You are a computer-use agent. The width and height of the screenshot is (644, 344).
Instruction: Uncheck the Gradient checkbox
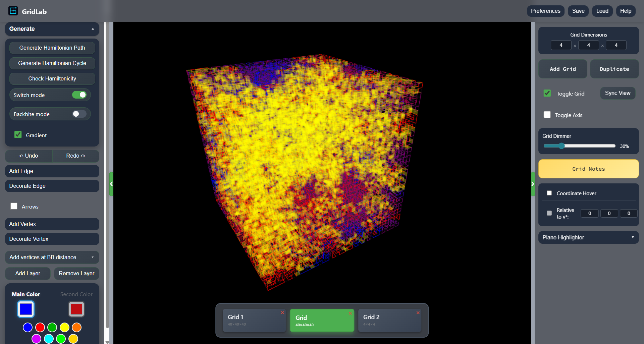click(x=18, y=135)
